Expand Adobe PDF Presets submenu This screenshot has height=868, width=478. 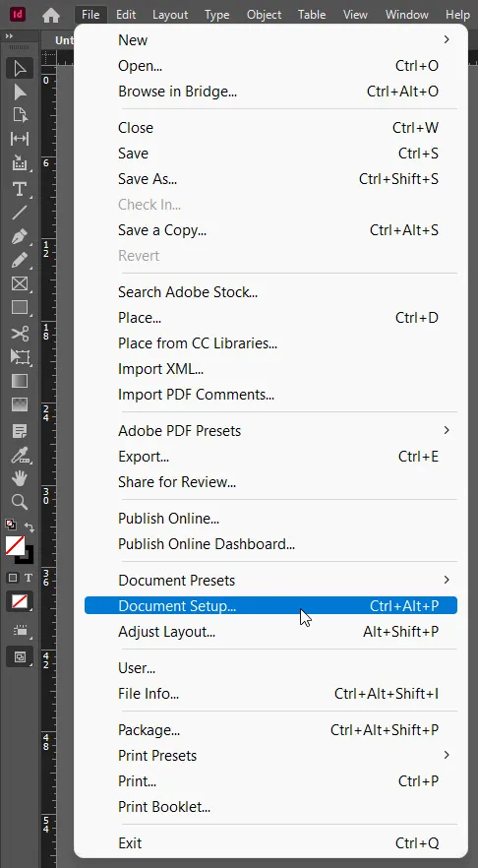pyautogui.click(x=447, y=430)
